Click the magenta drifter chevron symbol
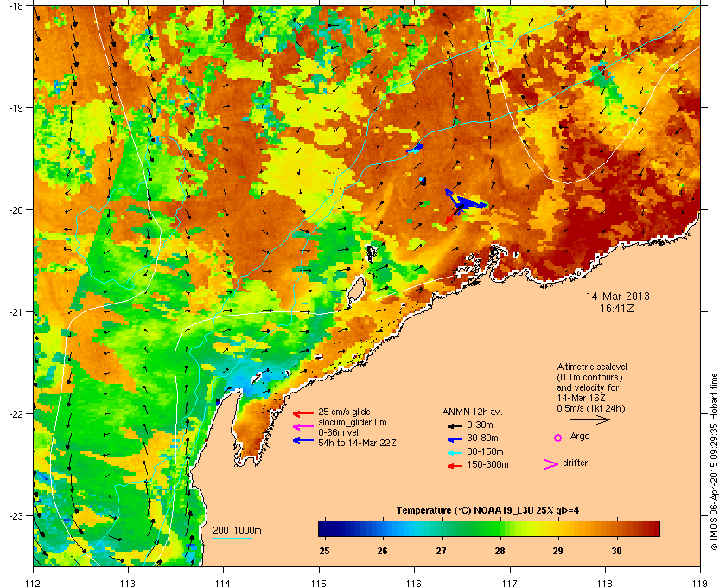 [551, 464]
